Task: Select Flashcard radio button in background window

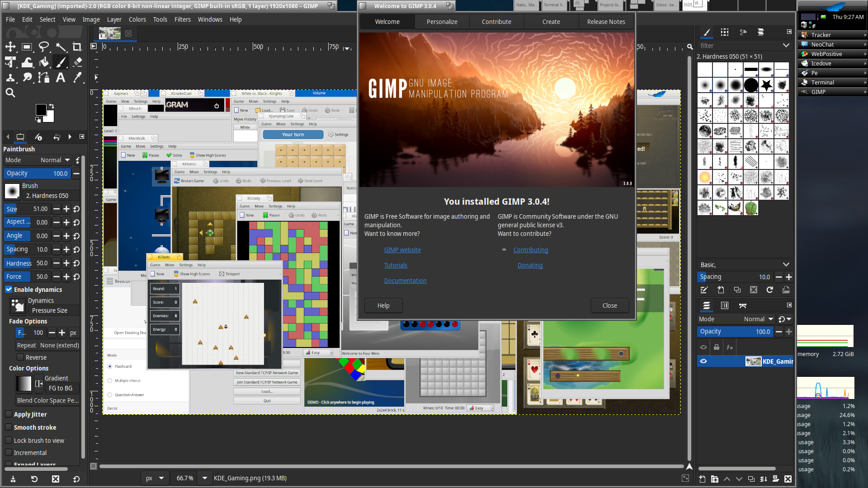Action: click(x=110, y=366)
